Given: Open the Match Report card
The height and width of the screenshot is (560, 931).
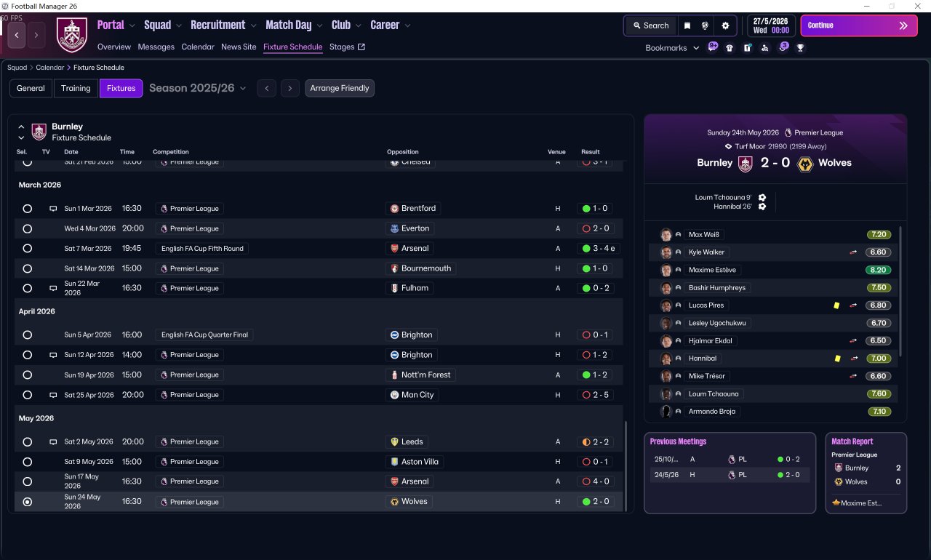Looking at the screenshot, I should click(x=866, y=473).
